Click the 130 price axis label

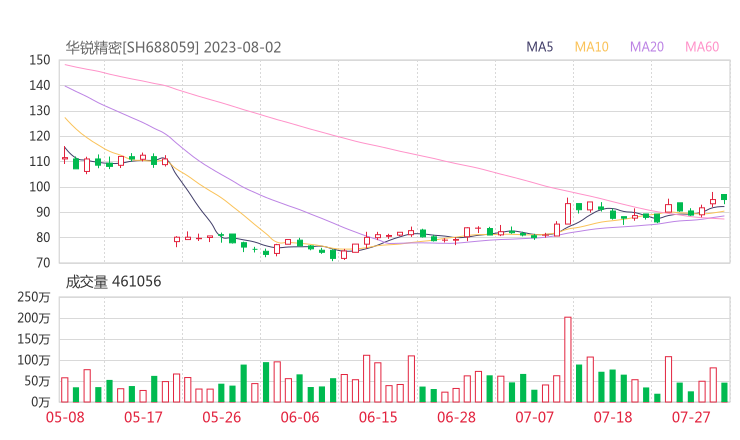pyautogui.click(x=40, y=111)
